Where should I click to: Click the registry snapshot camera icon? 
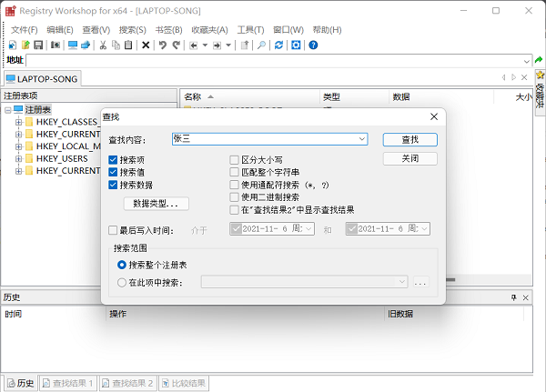tap(56, 45)
